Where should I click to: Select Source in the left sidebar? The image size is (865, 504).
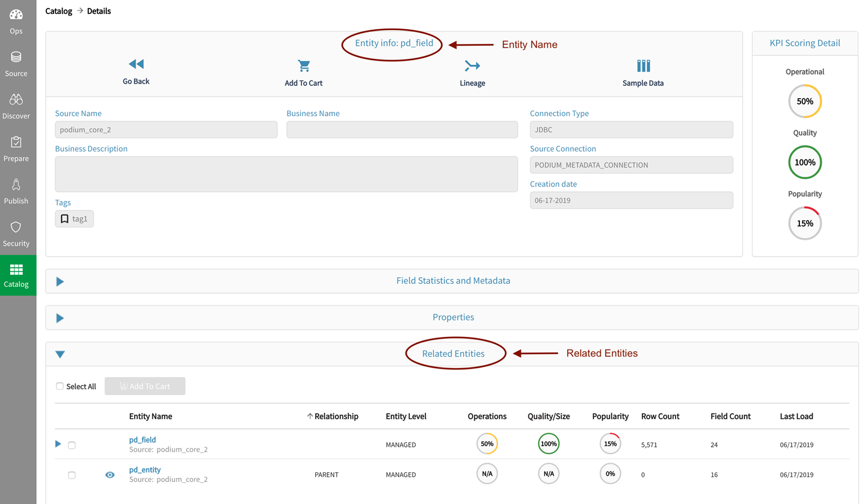tap(16, 64)
